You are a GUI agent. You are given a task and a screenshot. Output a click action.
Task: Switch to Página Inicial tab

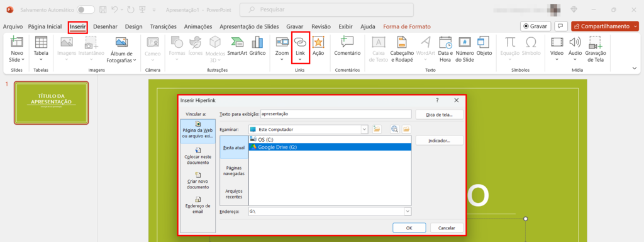tap(45, 26)
